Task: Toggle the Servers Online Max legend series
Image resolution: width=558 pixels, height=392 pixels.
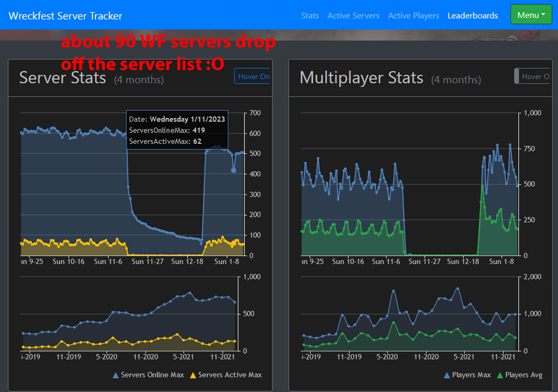Action: click(x=148, y=375)
